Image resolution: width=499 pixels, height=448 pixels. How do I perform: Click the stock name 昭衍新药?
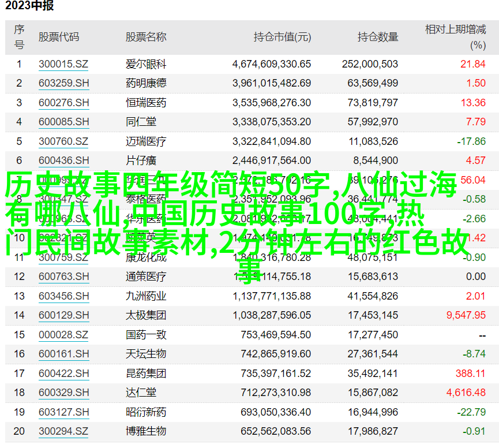(x=146, y=412)
